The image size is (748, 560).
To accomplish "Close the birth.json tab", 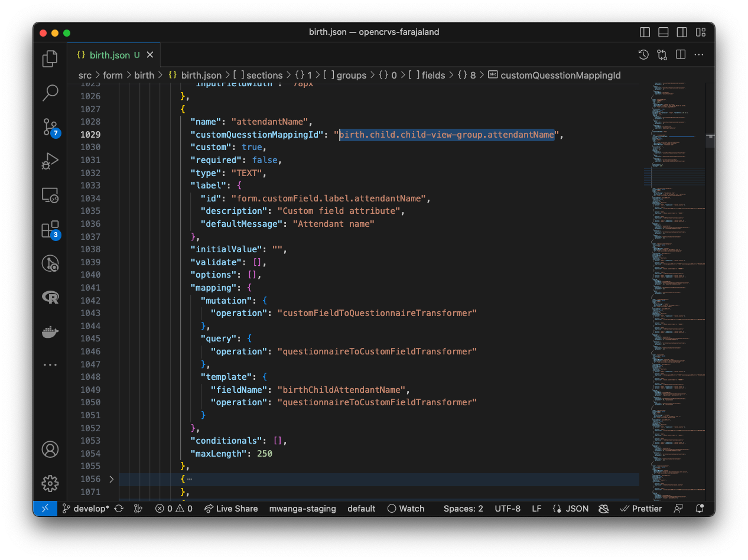I will point(150,55).
